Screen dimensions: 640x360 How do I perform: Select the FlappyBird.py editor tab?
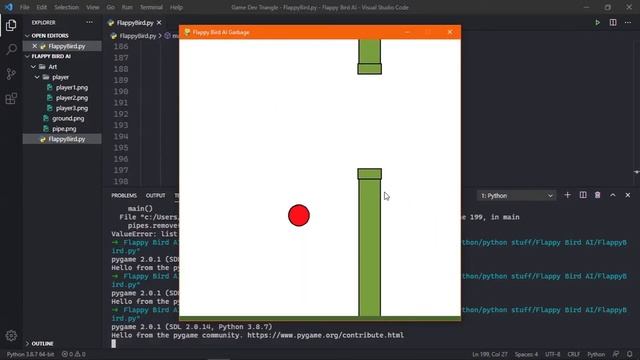pos(135,23)
